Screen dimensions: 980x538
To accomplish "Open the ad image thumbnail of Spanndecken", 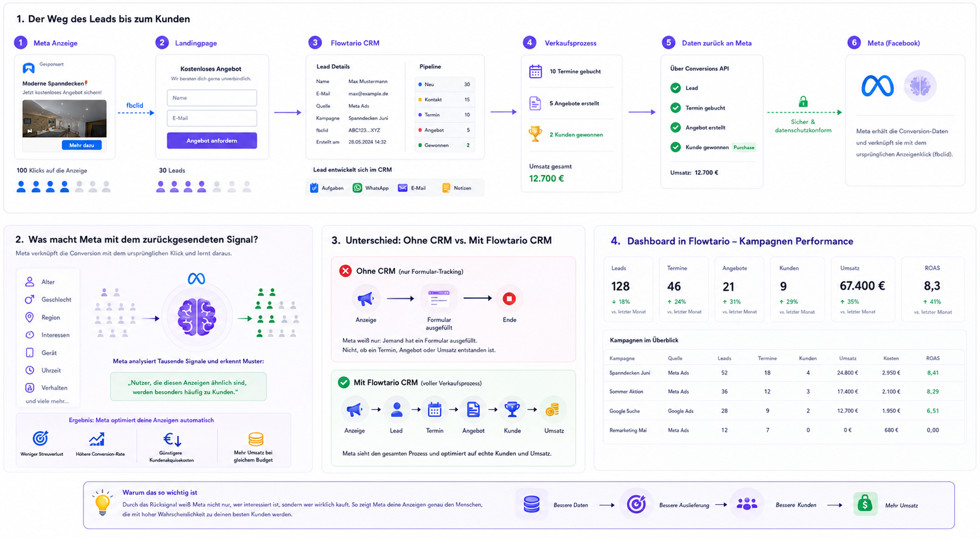I will (x=64, y=119).
